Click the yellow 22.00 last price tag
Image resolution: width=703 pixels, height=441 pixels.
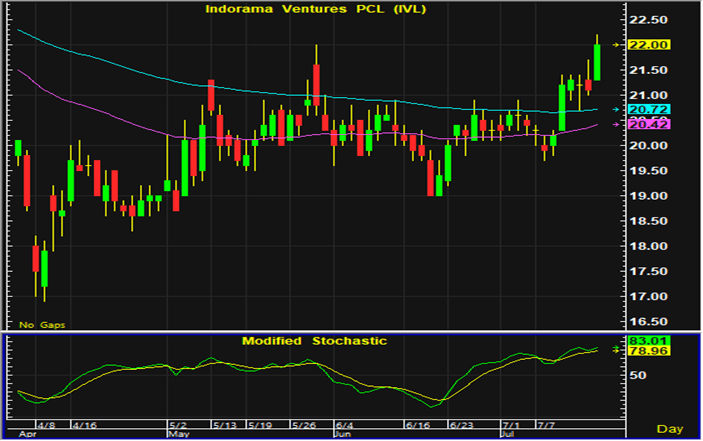649,45
